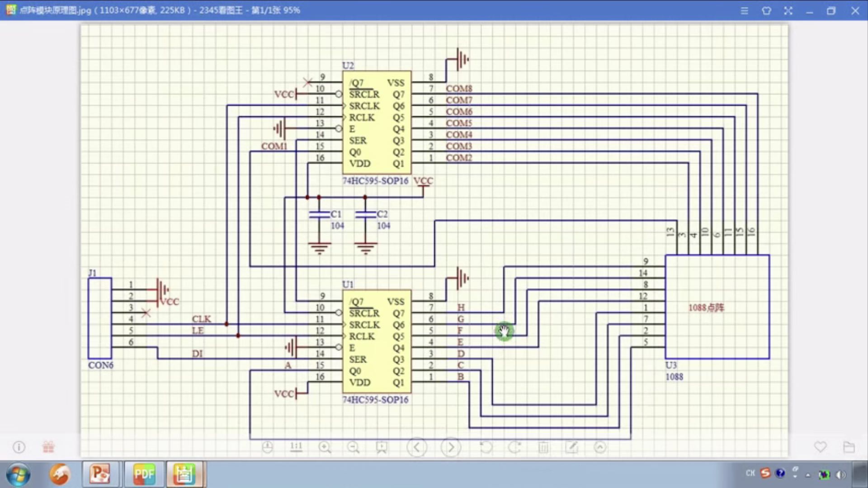Go to the previous image

(416, 447)
